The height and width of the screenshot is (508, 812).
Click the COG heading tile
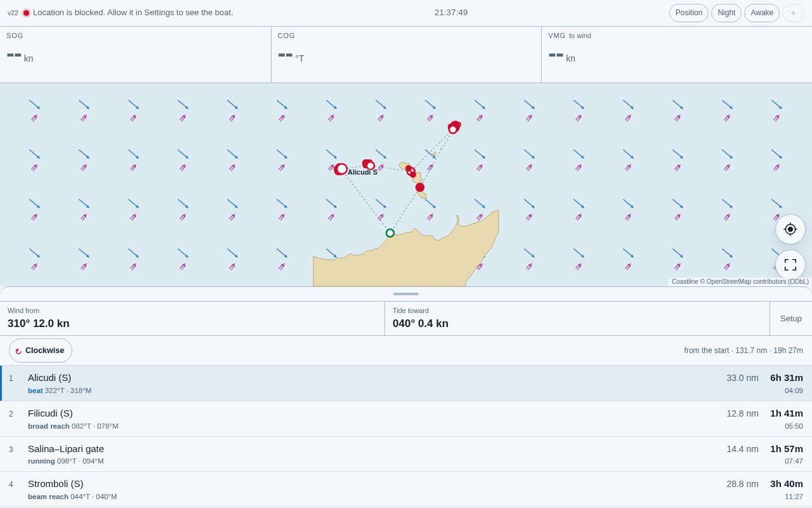406,55
